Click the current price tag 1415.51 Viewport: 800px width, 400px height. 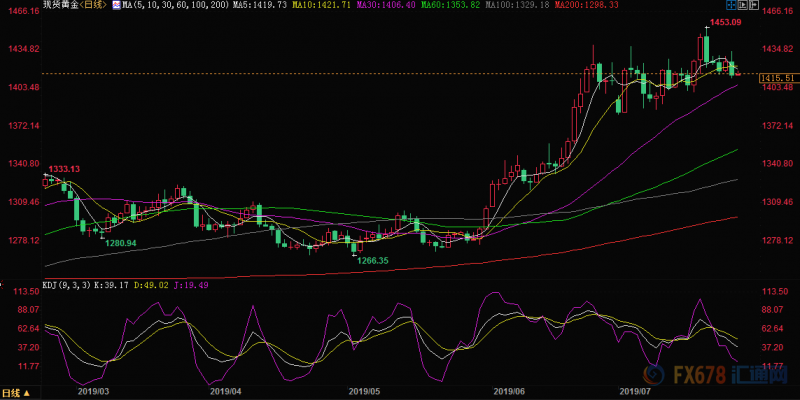coord(778,78)
